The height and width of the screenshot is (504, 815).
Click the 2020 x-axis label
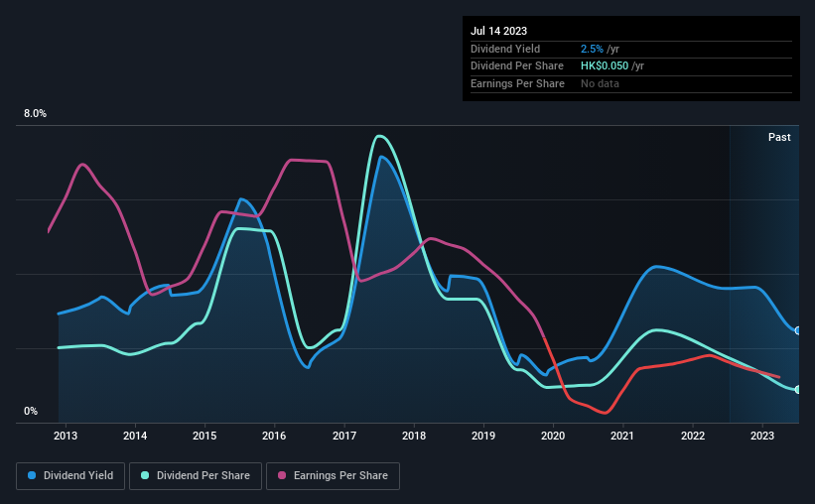[x=553, y=436]
